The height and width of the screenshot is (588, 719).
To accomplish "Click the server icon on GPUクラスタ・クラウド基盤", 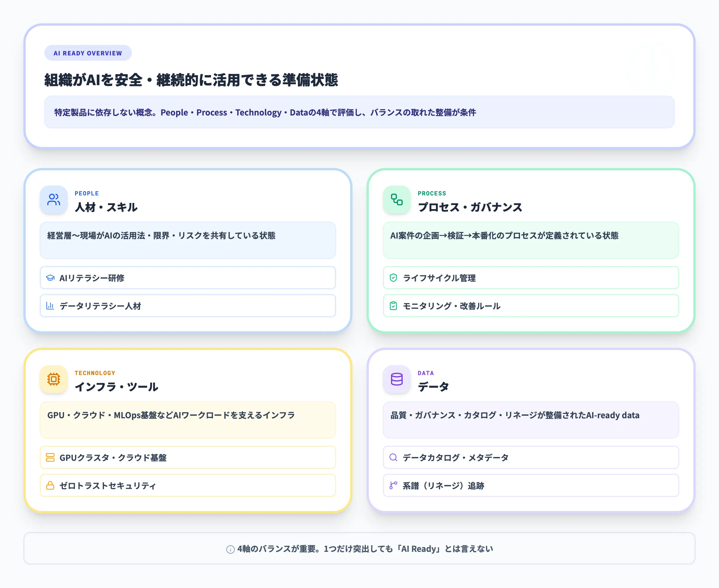I will 50,458.
